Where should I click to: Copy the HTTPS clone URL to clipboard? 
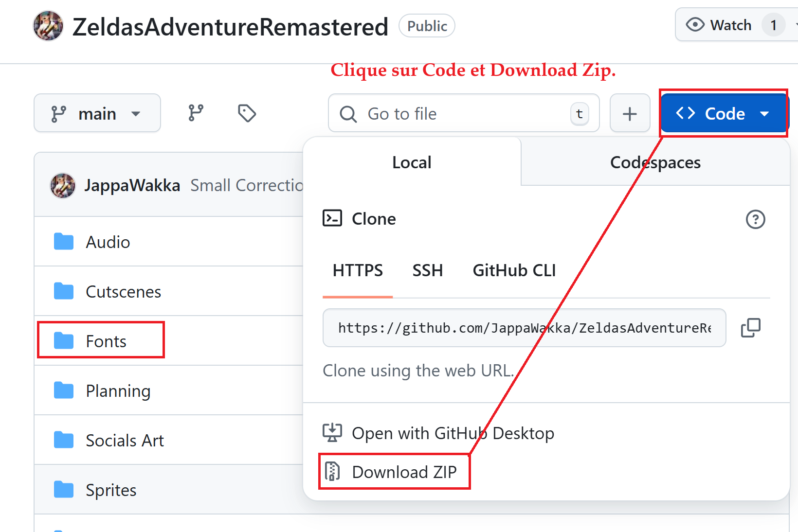pos(750,328)
